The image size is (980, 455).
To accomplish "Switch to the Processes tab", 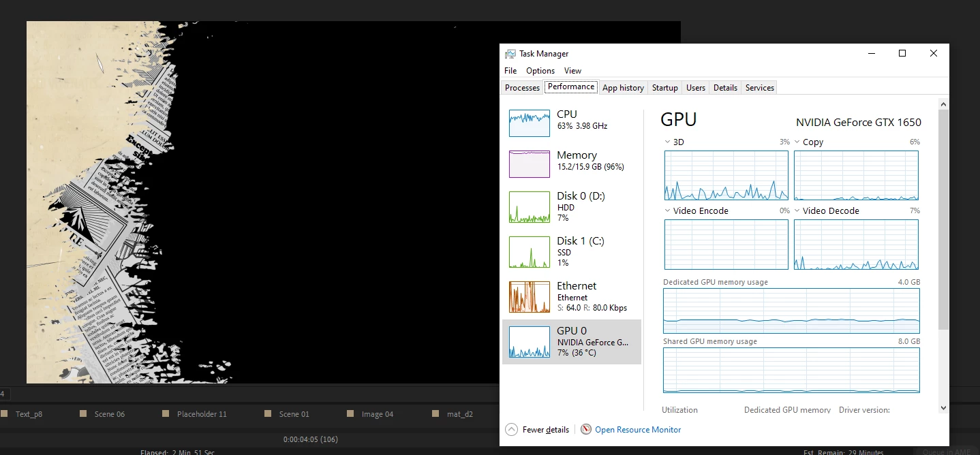I will tap(523, 88).
